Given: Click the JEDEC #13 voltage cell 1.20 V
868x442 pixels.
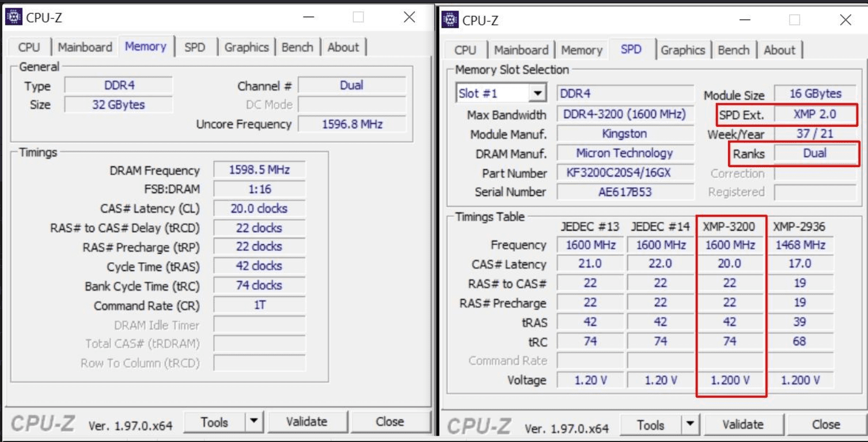Looking at the screenshot, I should [590, 380].
